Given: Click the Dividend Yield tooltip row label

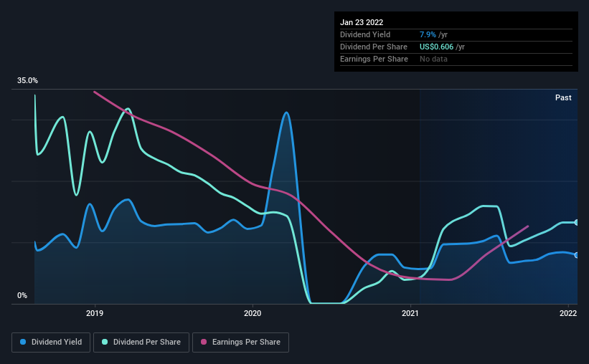Looking at the screenshot, I should point(365,34).
